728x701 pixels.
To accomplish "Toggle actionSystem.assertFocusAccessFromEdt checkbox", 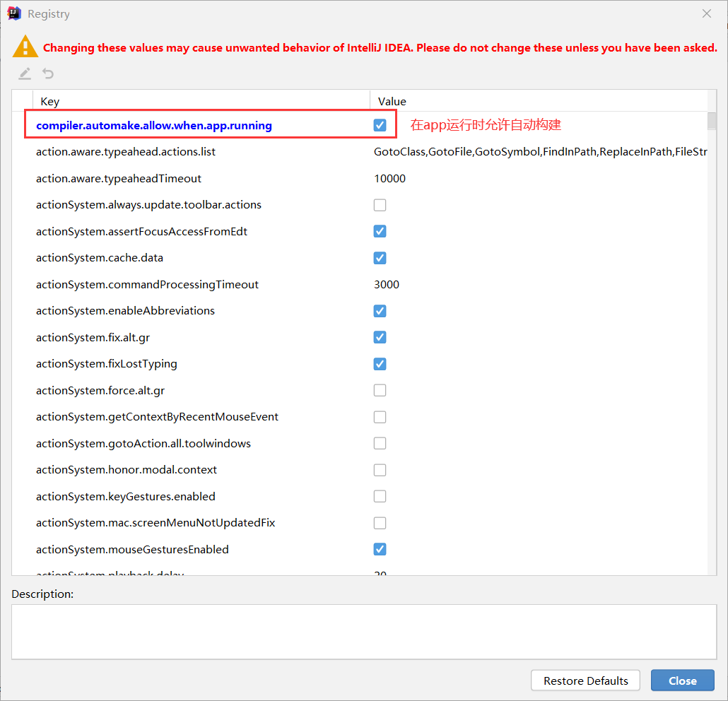I will click(x=380, y=231).
